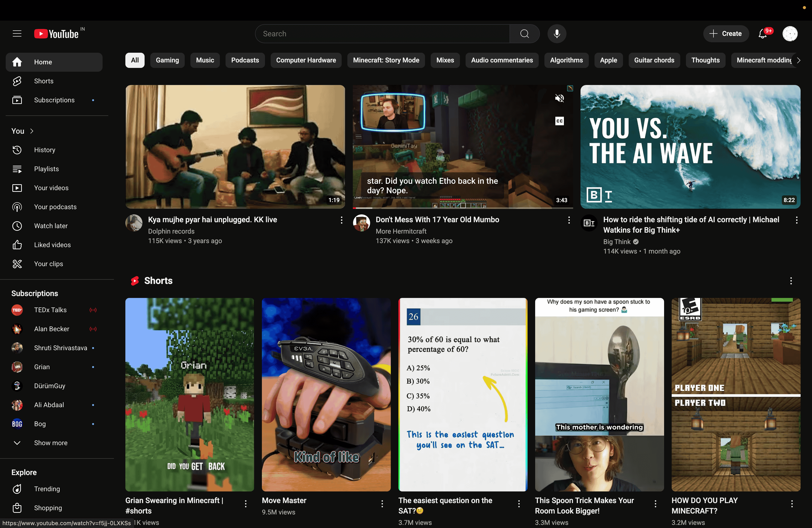Open the hamburger guide menu

pos(17,33)
